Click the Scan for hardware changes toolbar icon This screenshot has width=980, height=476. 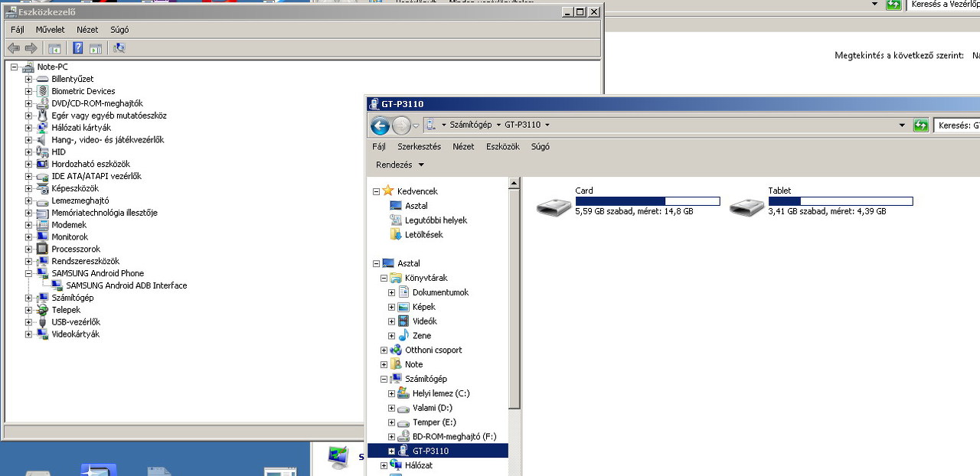119,48
